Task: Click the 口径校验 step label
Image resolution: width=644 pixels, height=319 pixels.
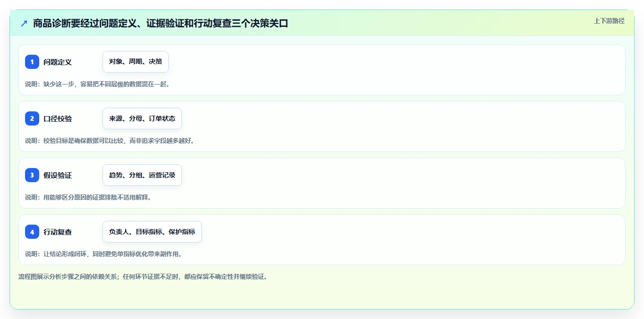Action: 58,118
